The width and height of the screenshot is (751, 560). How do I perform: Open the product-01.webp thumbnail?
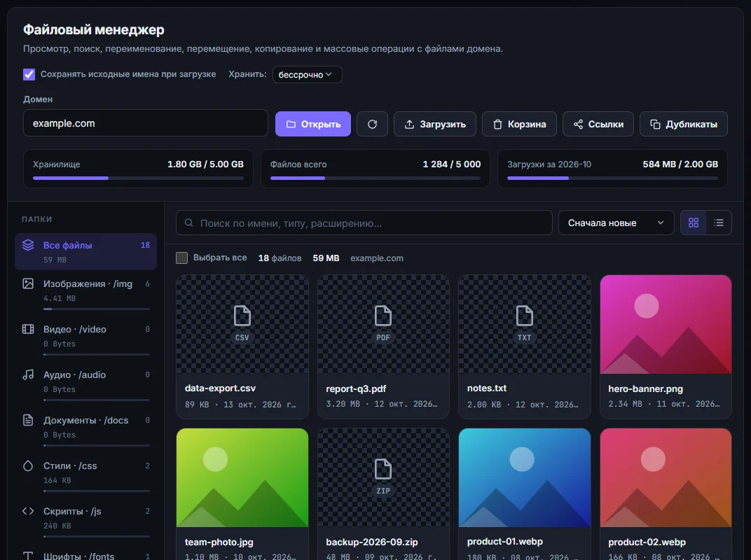coord(525,477)
